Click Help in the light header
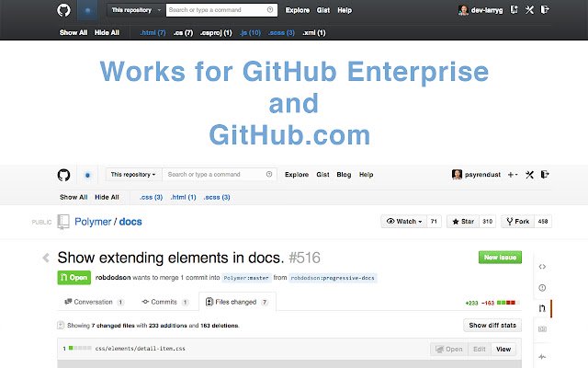Image resolution: width=588 pixels, height=368 pixels. coord(366,175)
